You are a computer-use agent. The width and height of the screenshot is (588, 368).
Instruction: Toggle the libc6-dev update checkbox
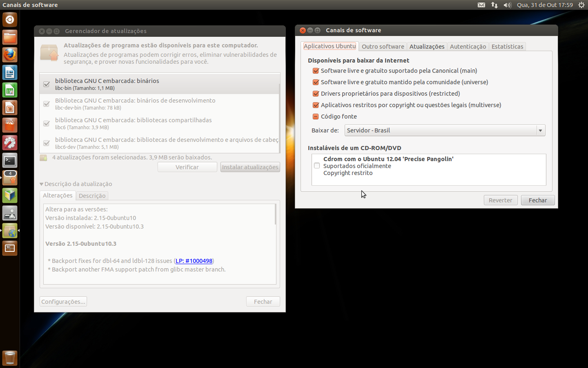coord(47,143)
